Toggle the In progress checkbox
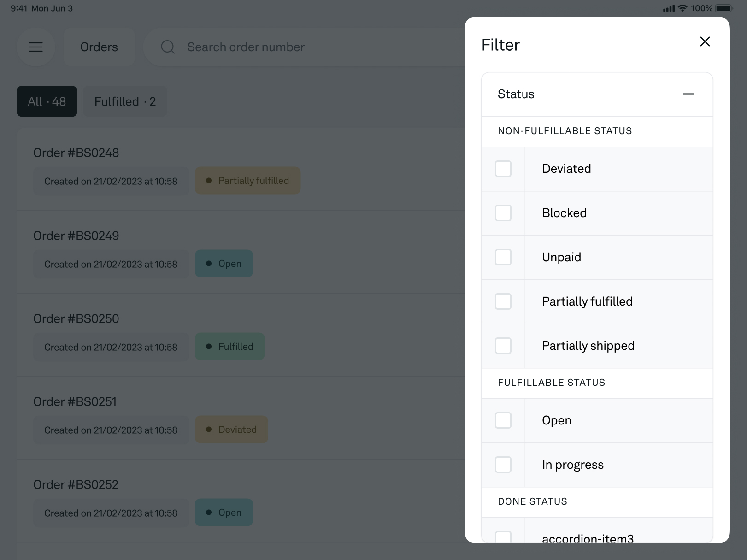 (x=503, y=465)
